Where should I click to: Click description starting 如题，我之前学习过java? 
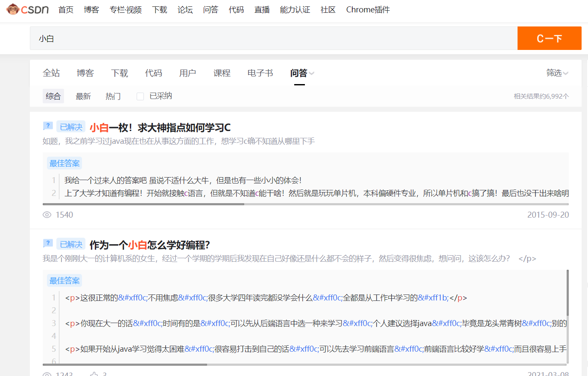(x=179, y=141)
